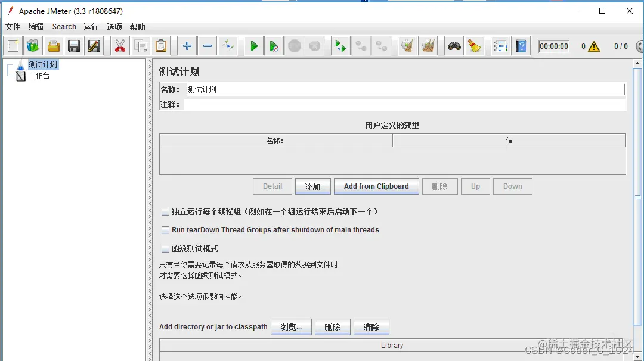Click the Clear broom icon
Image resolution: width=644 pixels, height=361 pixels.
pyautogui.click(x=407, y=46)
